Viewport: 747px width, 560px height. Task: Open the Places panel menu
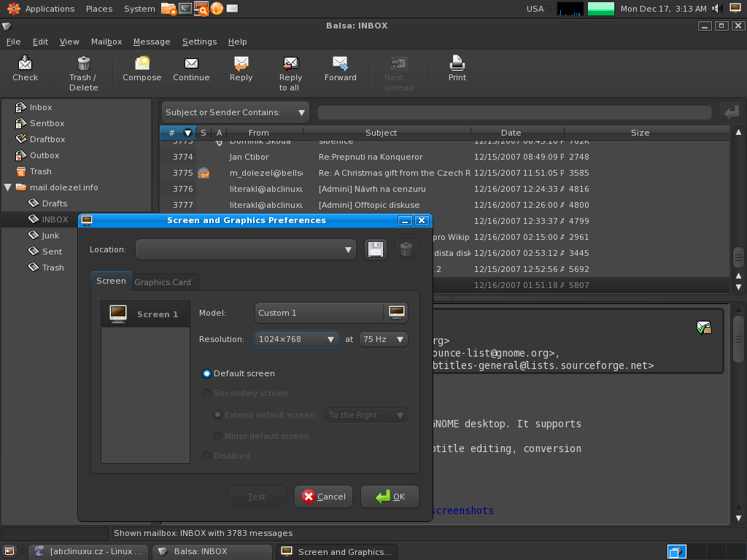coord(99,9)
